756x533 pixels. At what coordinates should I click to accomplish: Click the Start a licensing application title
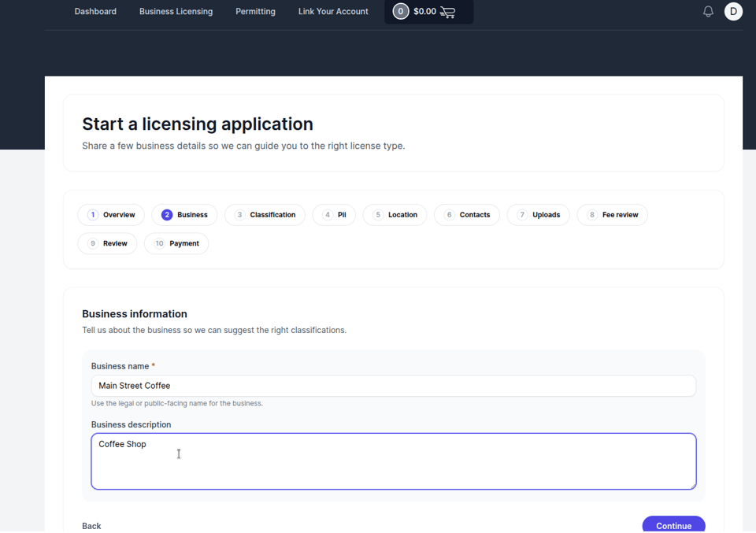tap(198, 124)
